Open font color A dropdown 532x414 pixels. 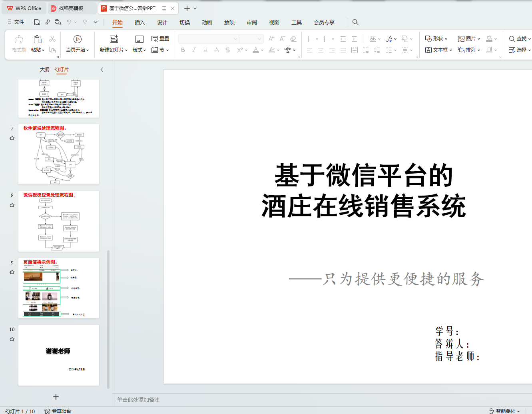pyautogui.click(x=262, y=50)
